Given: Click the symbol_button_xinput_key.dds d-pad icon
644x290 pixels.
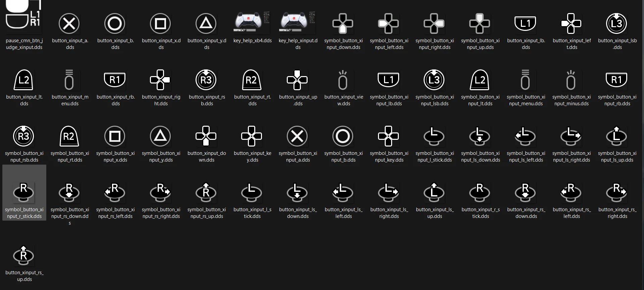Looking at the screenshot, I should coord(388,136).
